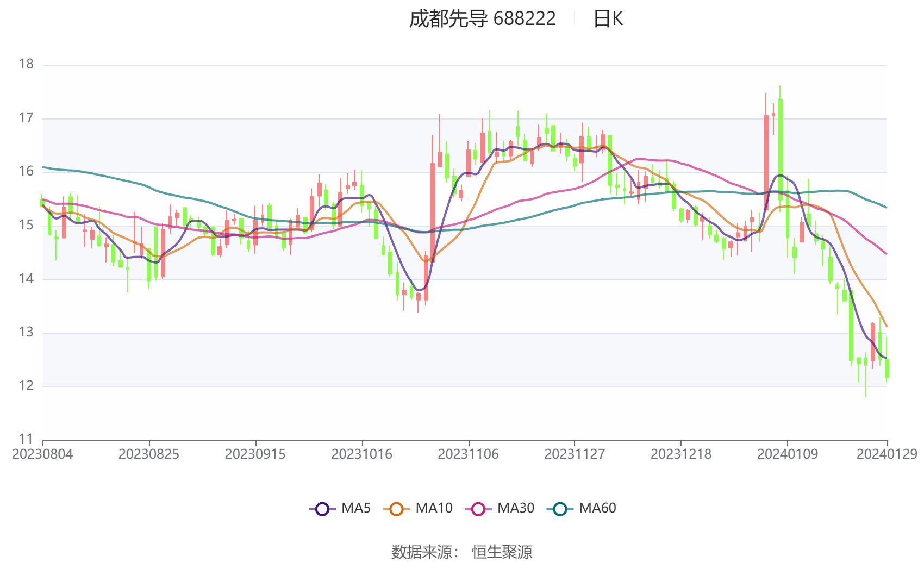Click x-axis date label 20231016
924x562 pixels.
pyautogui.click(x=362, y=454)
